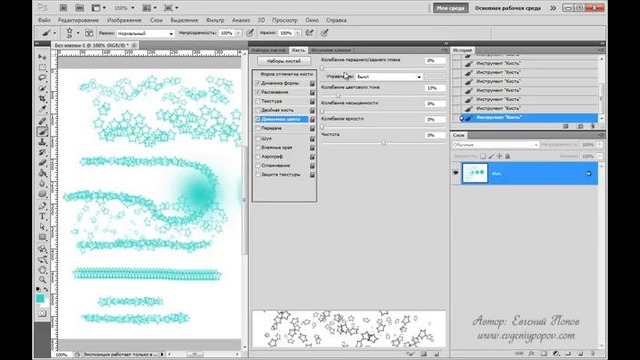640x360 pixels.
Task: Click lock transparent pixels icon in Layers
Action: tap(483, 156)
